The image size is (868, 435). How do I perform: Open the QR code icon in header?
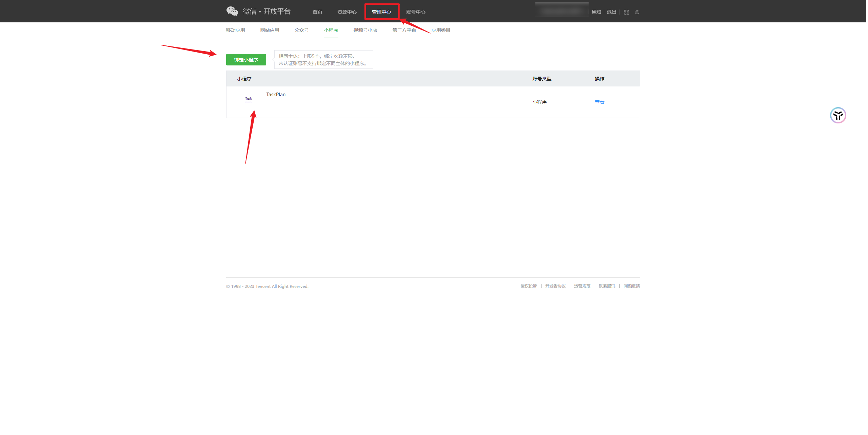pos(626,12)
